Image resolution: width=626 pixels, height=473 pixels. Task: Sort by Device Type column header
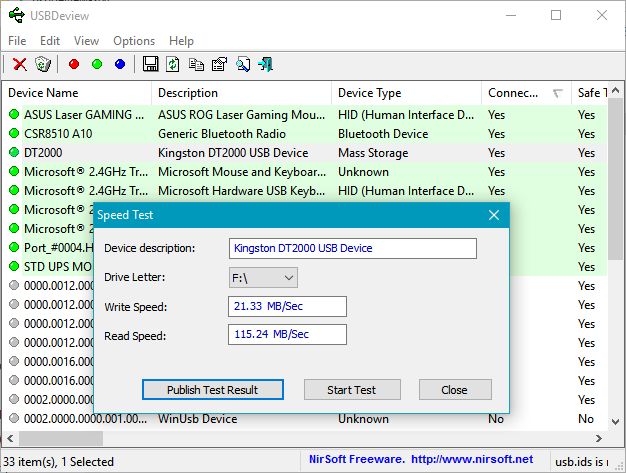(x=406, y=93)
